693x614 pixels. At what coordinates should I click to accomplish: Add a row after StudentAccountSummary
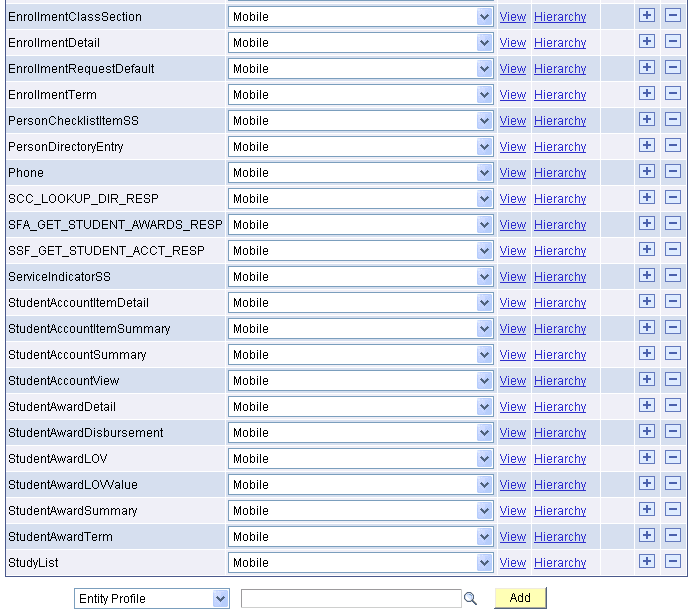click(x=647, y=353)
